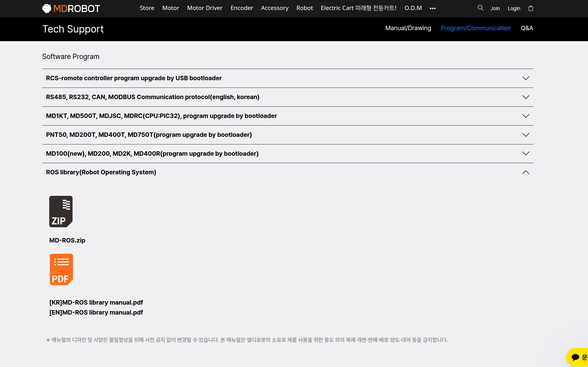Open the Motor Driver menu
Screen dimensions: 588x367
click(x=205, y=8)
